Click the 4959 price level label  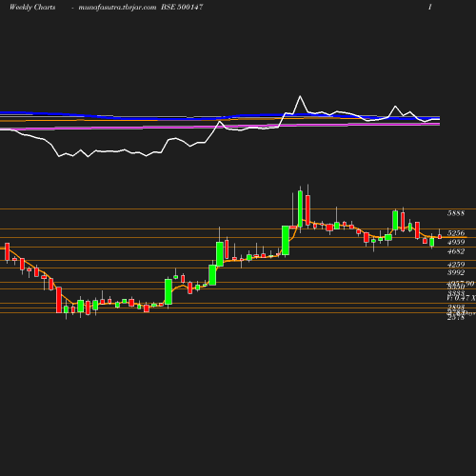click(456, 242)
